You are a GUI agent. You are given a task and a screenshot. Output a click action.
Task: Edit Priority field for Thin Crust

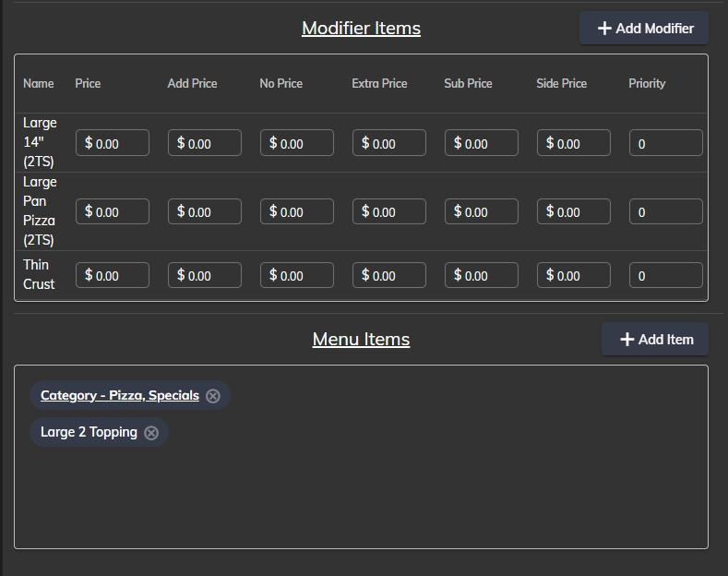pyautogui.click(x=667, y=275)
